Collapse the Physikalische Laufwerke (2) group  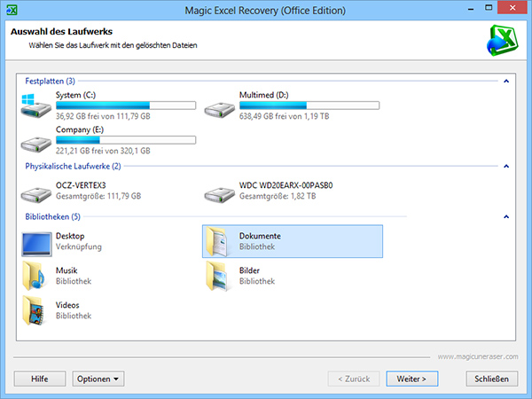[x=506, y=167]
